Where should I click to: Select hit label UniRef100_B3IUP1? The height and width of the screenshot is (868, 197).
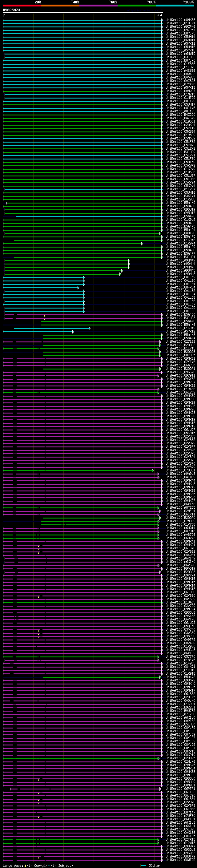coord(180,257)
